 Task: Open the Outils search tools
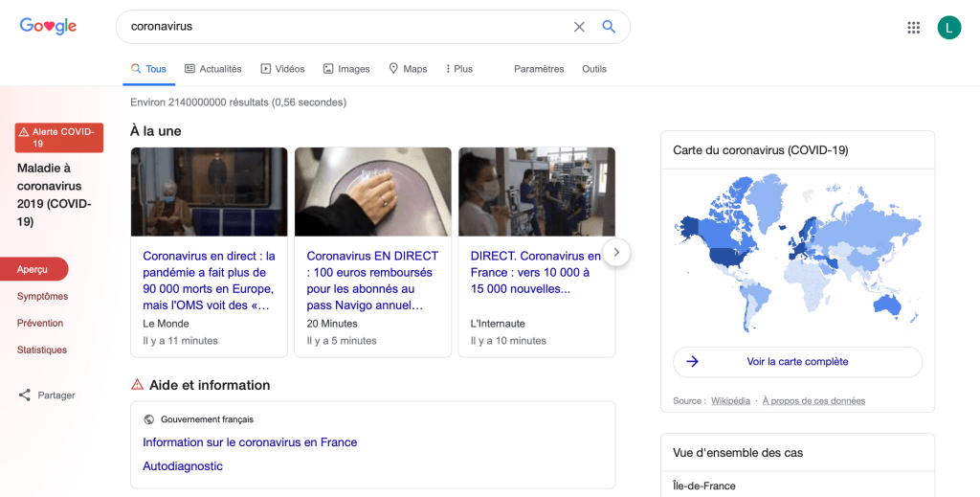coord(593,69)
